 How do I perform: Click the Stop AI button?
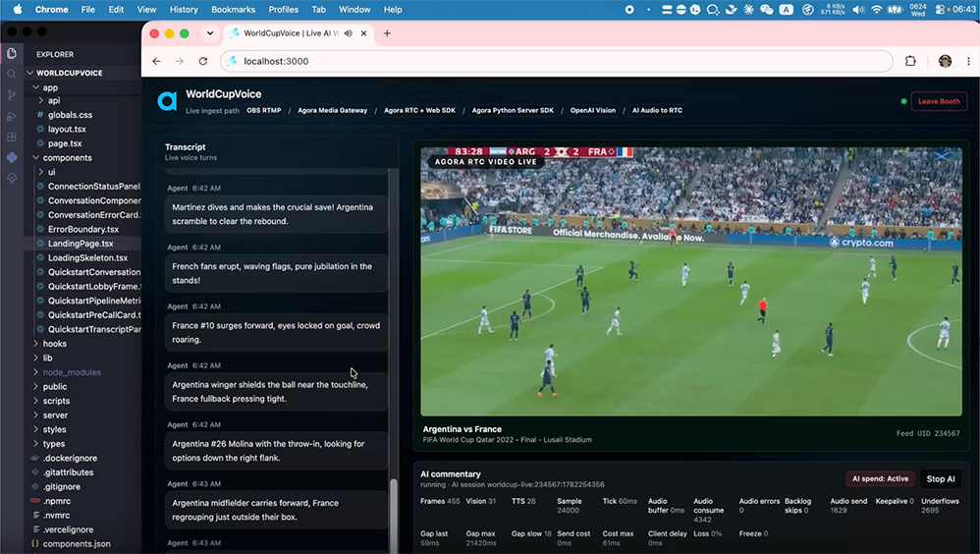click(x=941, y=479)
